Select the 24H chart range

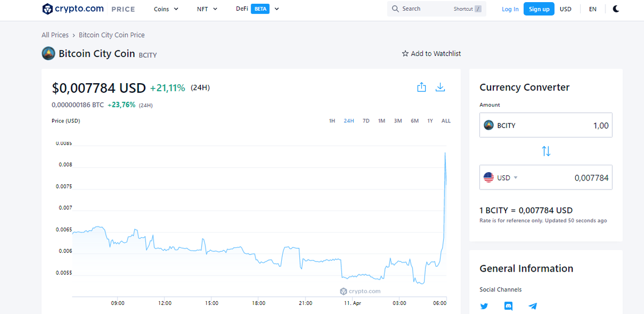tap(349, 121)
